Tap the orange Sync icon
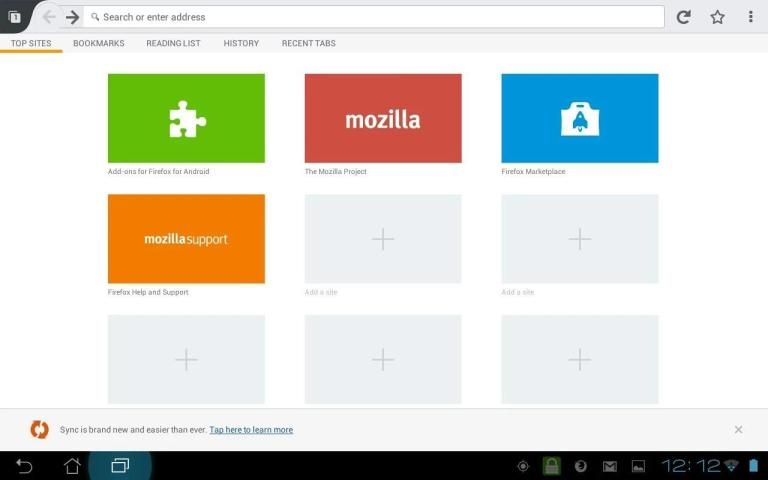Image resolution: width=768 pixels, height=480 pixels. [39, 430]
